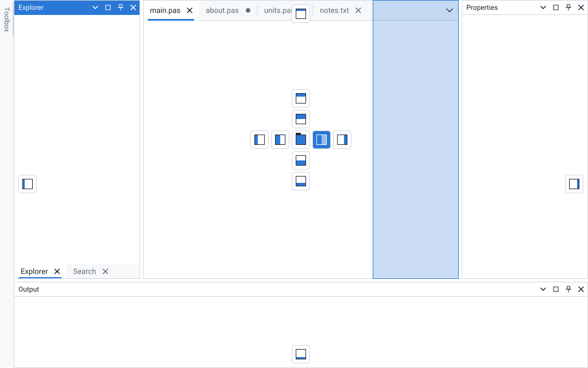Pin the Explorer panel
Screen dimensions: 588x368
coord(121,7)
